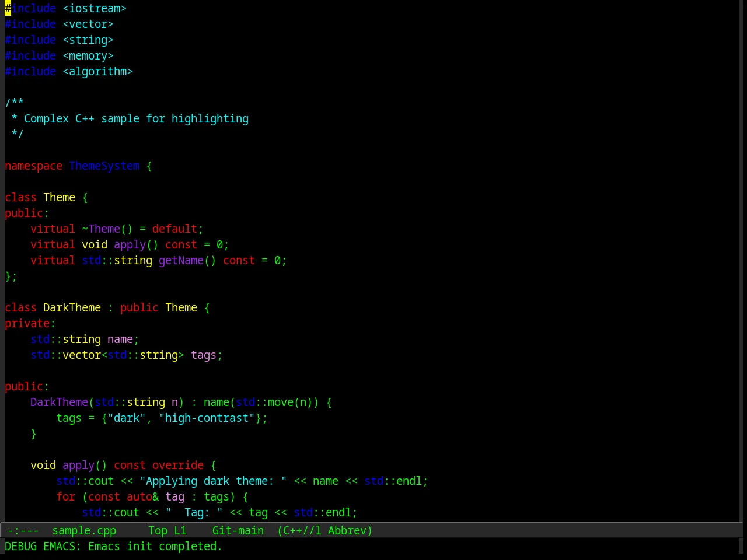Place cursor on <memory> include
Image resolution: width=747 pixels, height=560 pixels.
click(x=88, y=55)
